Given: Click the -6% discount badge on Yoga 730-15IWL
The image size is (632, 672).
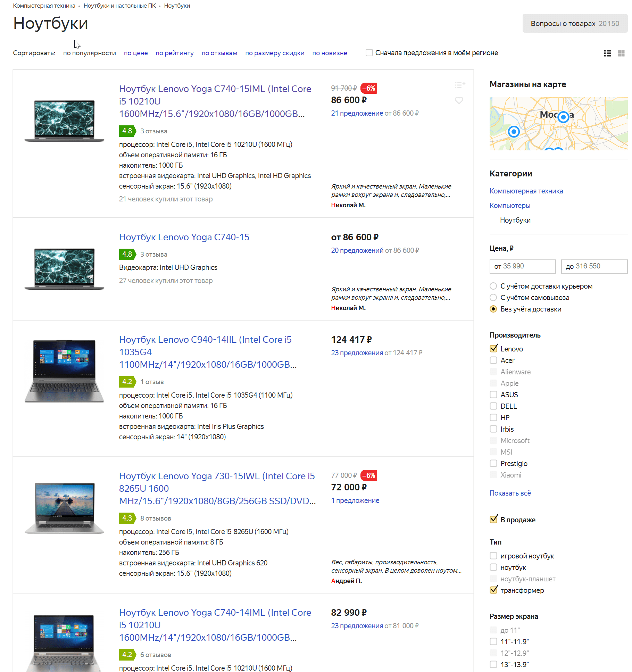Looking at the screenshot, I should click(369, 475).
